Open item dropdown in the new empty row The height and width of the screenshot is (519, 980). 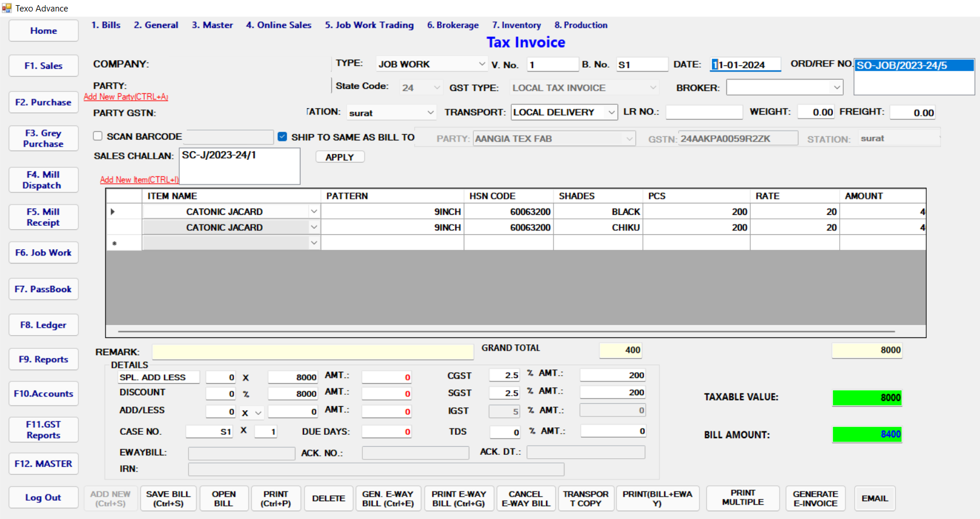314,243
